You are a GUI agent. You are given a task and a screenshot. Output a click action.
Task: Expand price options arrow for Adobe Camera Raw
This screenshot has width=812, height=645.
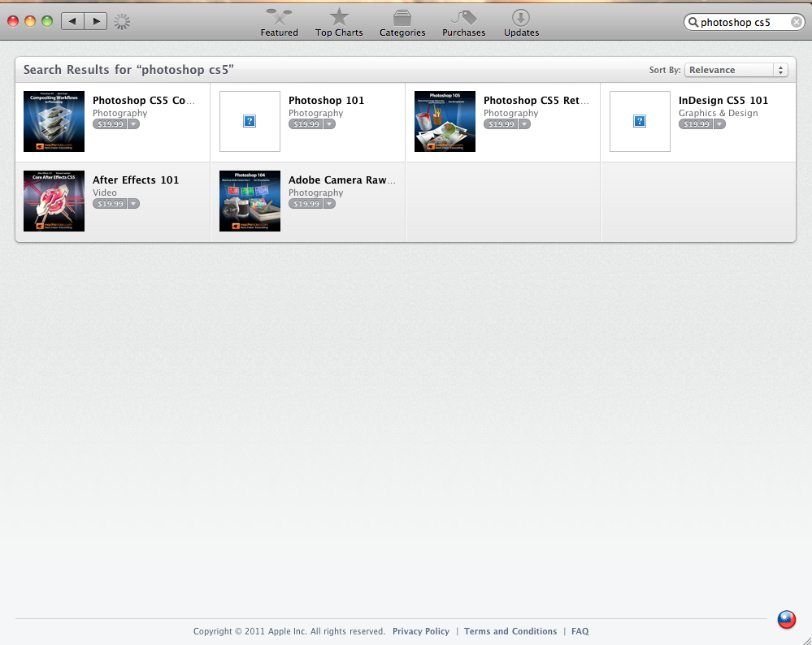tap(329, 204)
